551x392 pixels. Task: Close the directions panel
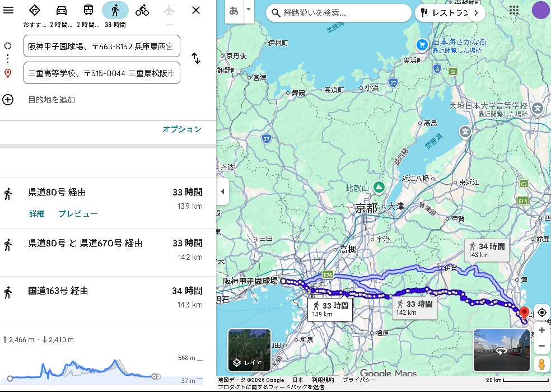coord(196,10)
